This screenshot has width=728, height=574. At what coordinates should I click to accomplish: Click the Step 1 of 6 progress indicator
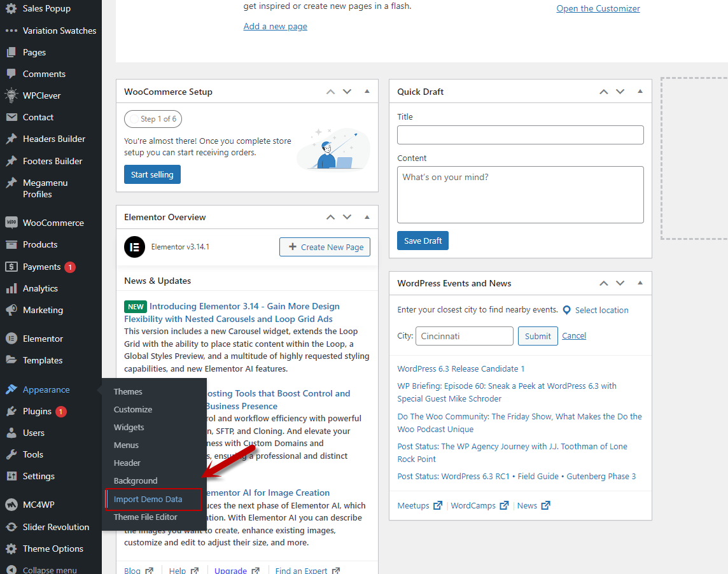pos(153,119)
